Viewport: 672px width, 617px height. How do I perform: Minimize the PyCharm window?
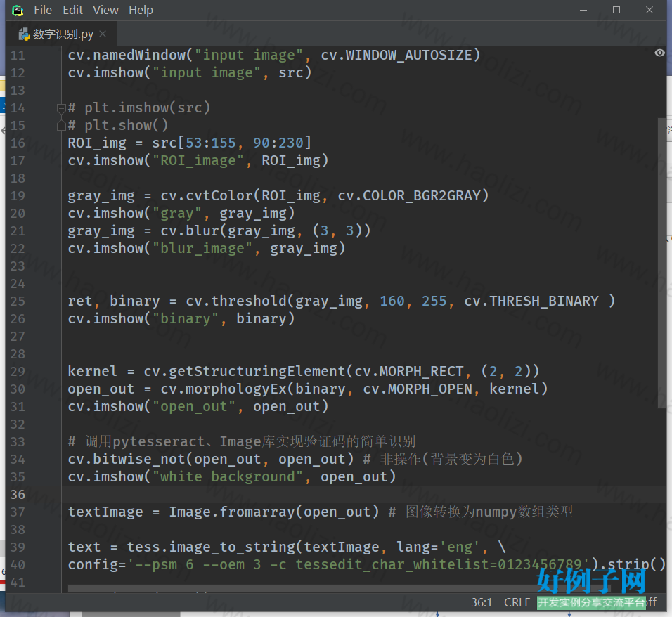click(583, 10)
